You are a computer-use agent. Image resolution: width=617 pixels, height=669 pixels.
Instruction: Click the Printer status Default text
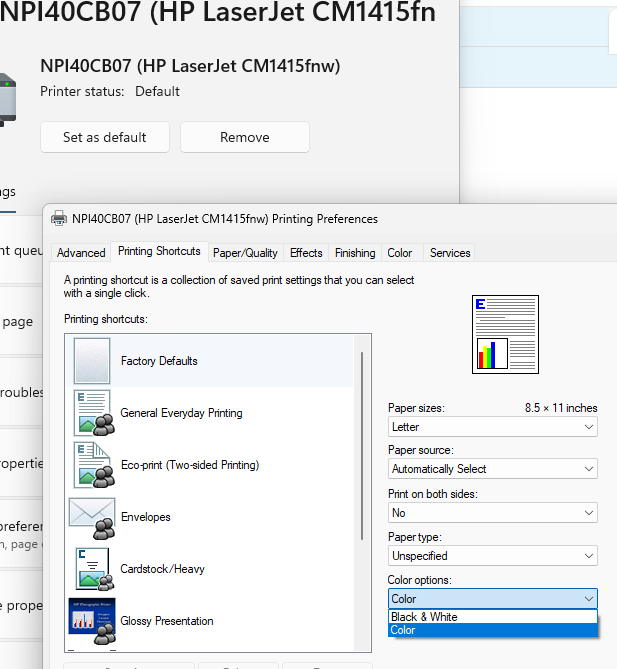coord(110,91)
